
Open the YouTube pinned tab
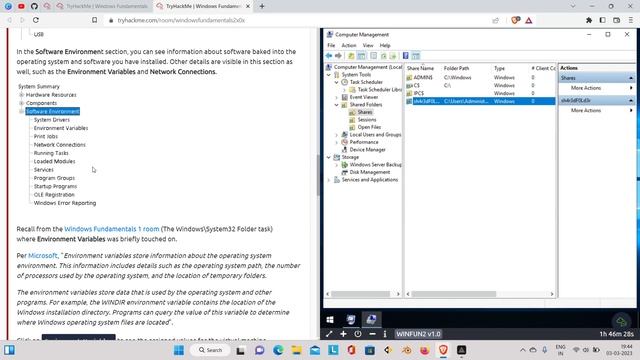(x=21, y=6)
